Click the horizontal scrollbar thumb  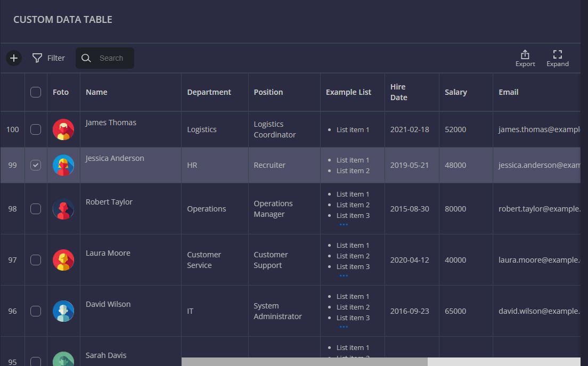[304, 362]
